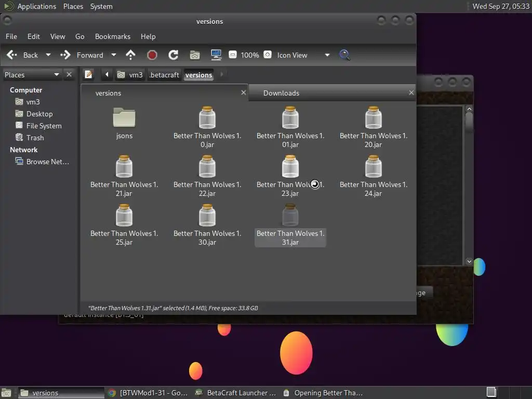Switch to BetaCraft Launcher taskbar window
This screenshot has height=399, width=532.
tap(236, 393)
